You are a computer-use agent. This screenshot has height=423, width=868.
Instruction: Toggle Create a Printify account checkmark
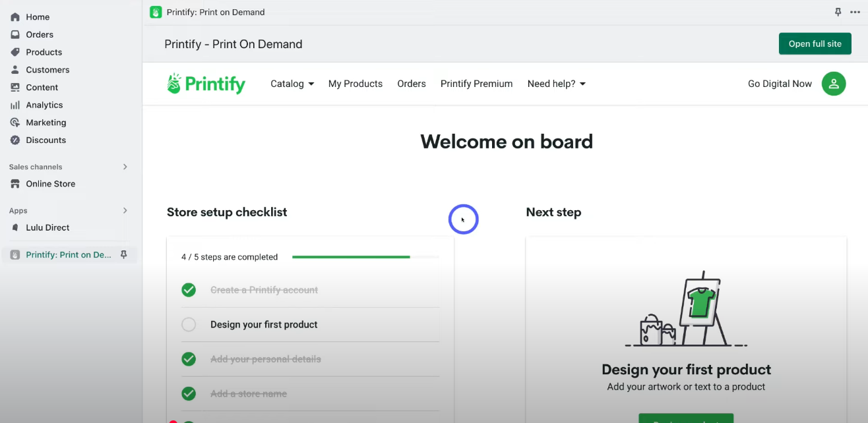click(189, 290)
